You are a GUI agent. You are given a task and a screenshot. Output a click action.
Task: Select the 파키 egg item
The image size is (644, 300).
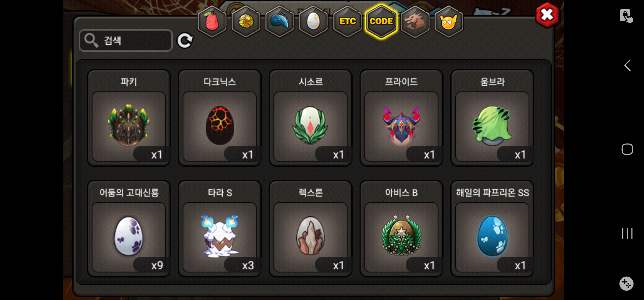pos(129,118)
